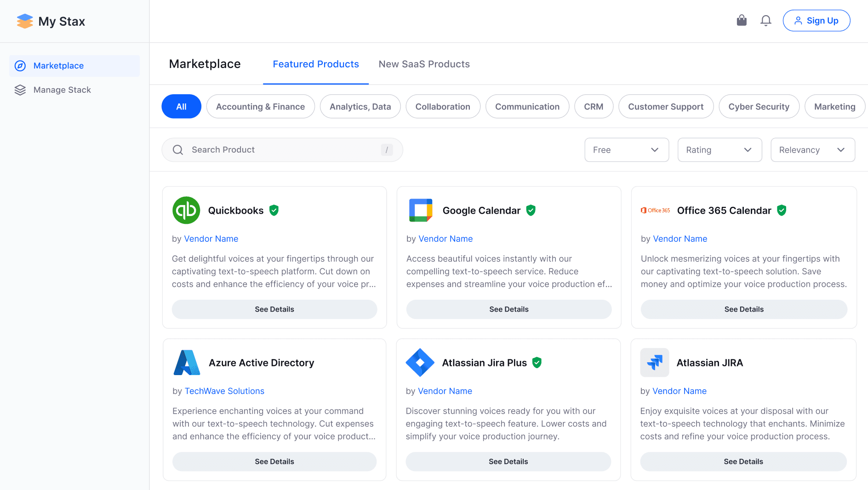Filter by Accounting & Finance category
The width and height of the screenshot is (868, 490).
[261, 107]
